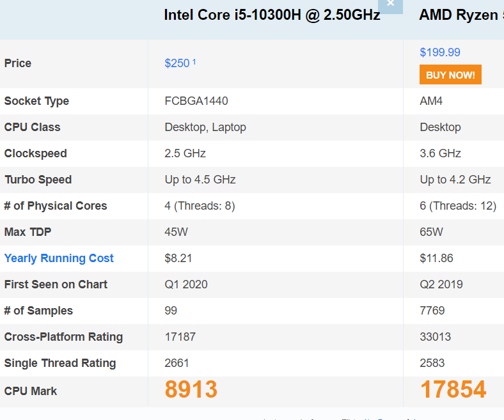504x420 pixels.
Task: Click the Cross-Platform Rating row label
Action: tap(63, 337)
